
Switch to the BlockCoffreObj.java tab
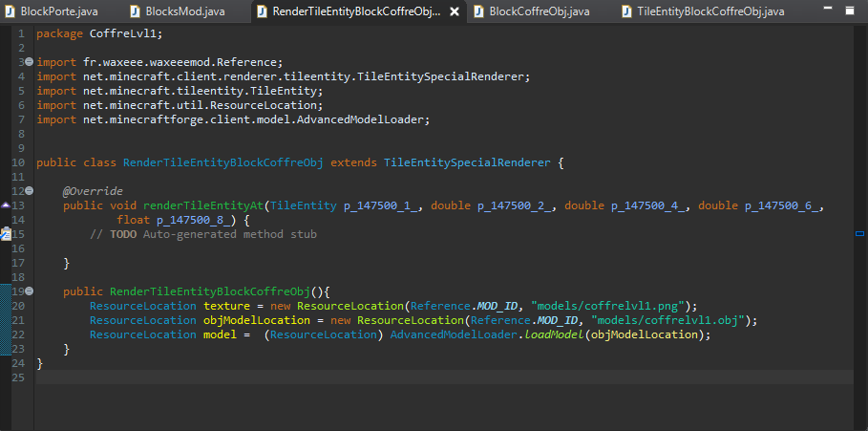coord(539,11)
